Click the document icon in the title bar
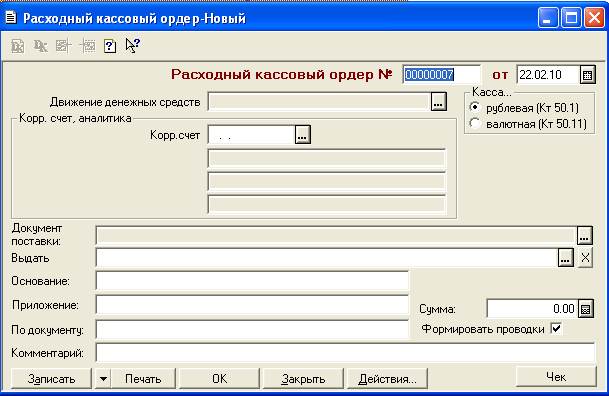609x396 pixels. coord(11,18)
